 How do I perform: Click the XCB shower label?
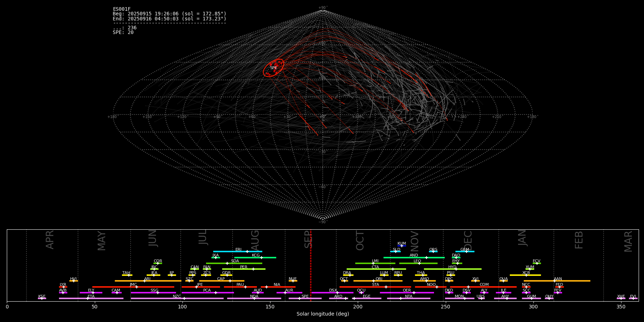pos(526,273)
